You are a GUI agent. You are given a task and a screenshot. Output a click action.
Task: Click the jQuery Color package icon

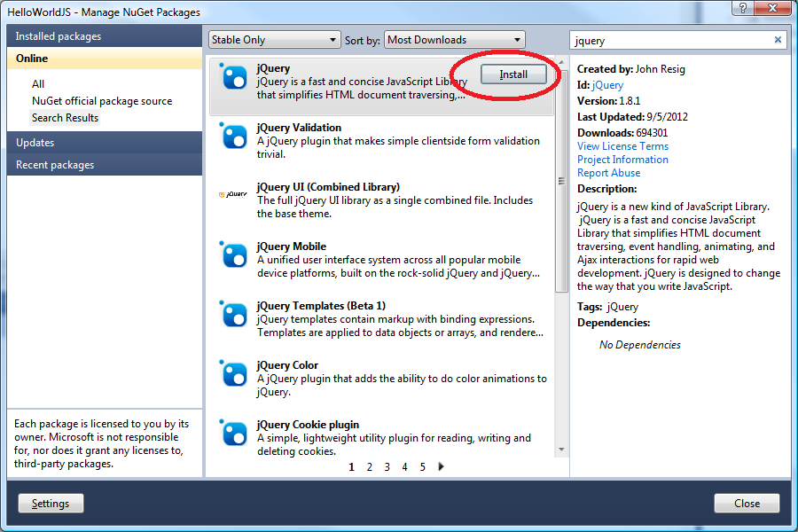(x=233, y=373)
